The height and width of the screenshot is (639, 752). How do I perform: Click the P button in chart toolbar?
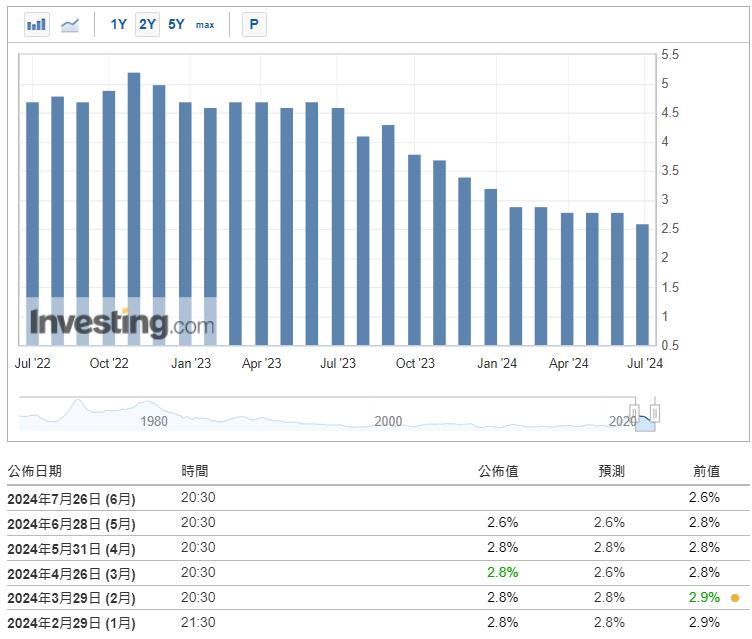254,24
